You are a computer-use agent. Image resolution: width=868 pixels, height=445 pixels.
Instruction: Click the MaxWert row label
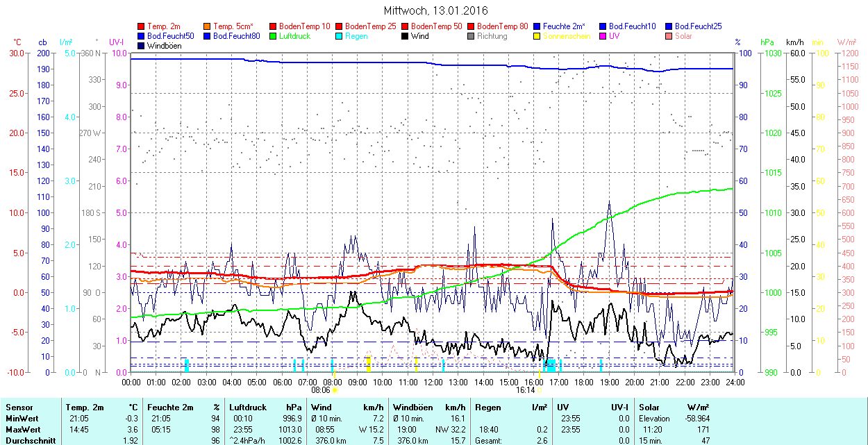click(23, 430)
